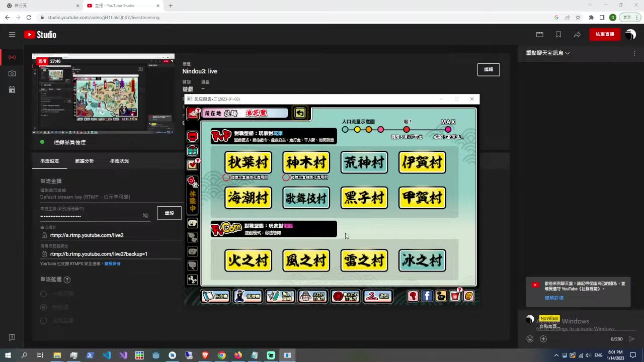The height and width of the screenshot is (362, 644).
Task: Click the Facebook icon in game toolbar
Action: (x=427, y=296)
